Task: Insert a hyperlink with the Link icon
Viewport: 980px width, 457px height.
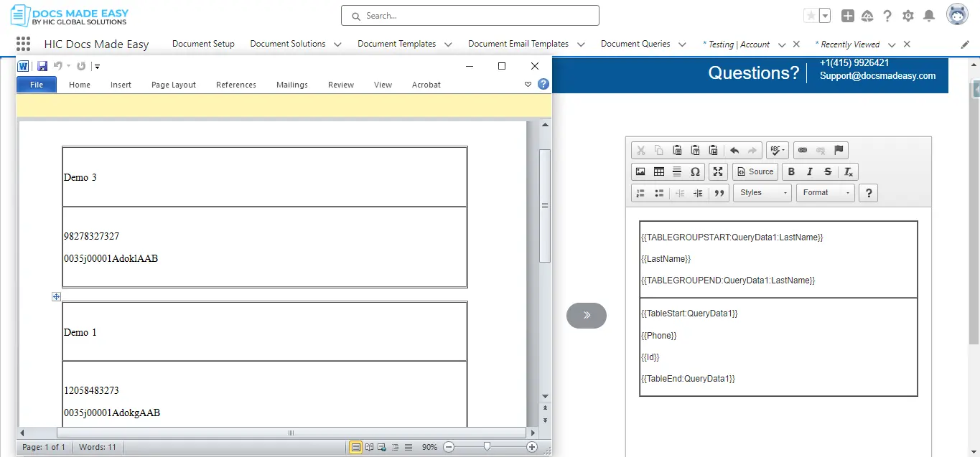Action: (803, 151)
